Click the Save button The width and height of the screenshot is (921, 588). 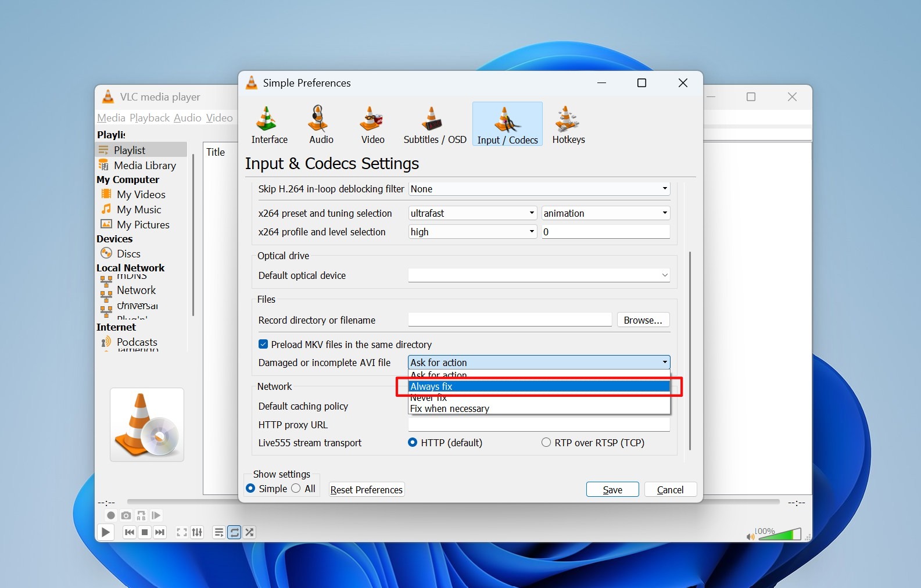[612, 489]
